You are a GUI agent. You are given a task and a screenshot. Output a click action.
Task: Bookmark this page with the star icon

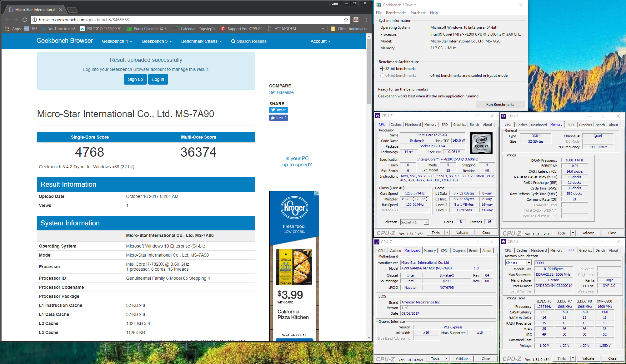coord(346,20)
